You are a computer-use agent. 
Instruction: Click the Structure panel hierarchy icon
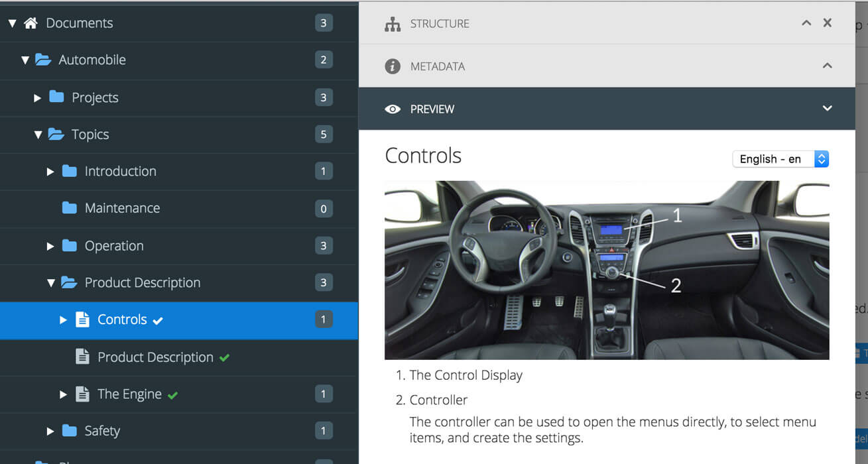pyautogui.click(x=393, y=23)
